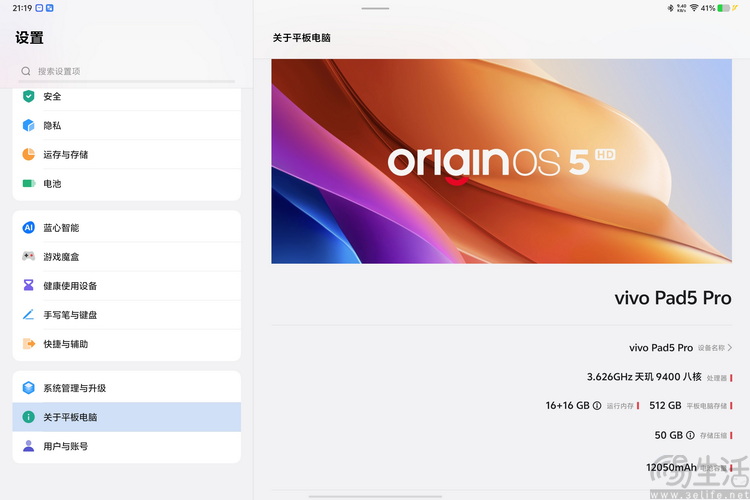This screenshot has width=750, height=500.
Task: Tap the Wi-Fi status icon
Action: point(694,8)
